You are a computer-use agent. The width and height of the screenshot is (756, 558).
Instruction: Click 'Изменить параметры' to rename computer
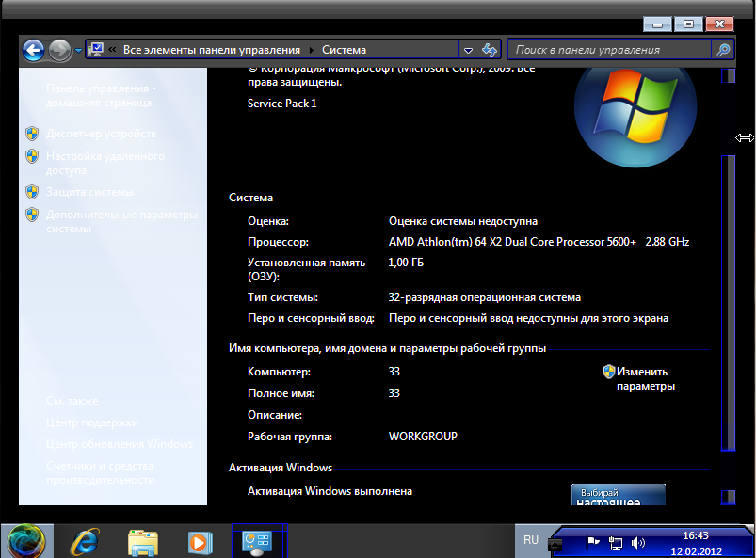tap(646, 379)
